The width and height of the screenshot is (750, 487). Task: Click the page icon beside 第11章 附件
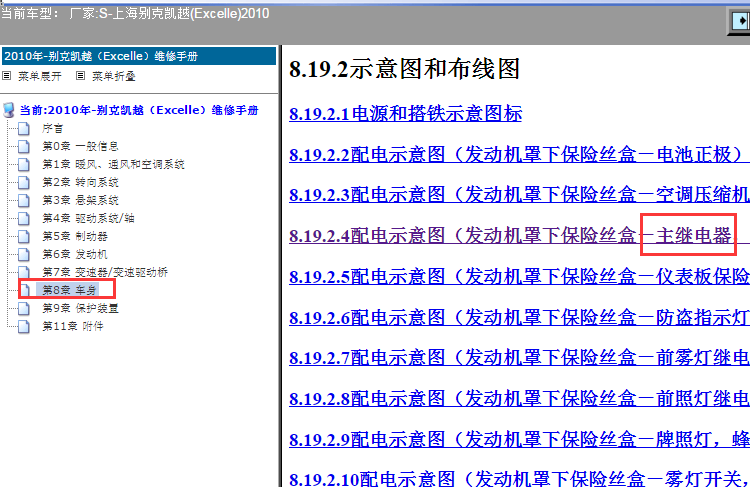(23, 327)
